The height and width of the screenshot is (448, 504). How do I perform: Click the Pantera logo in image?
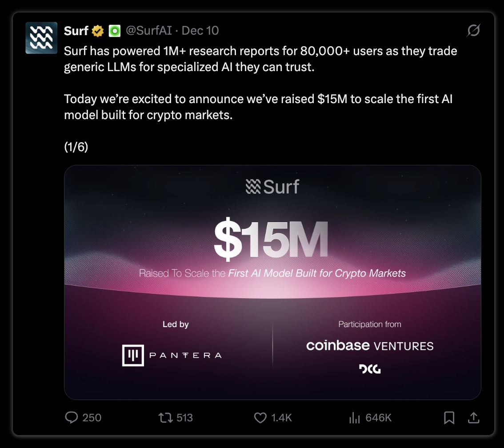(x=172, y=356)
